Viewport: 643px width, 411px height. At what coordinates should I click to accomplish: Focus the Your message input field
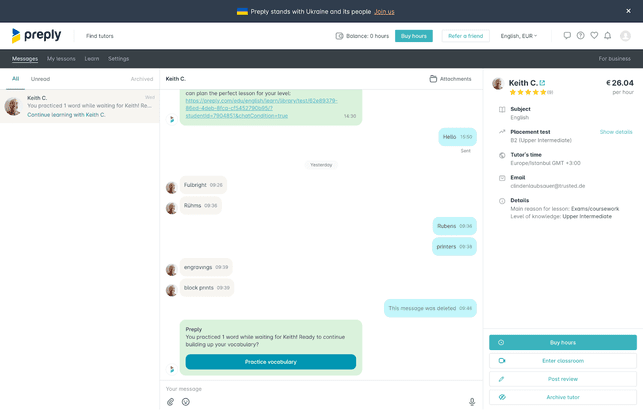(x=310, y=388)
